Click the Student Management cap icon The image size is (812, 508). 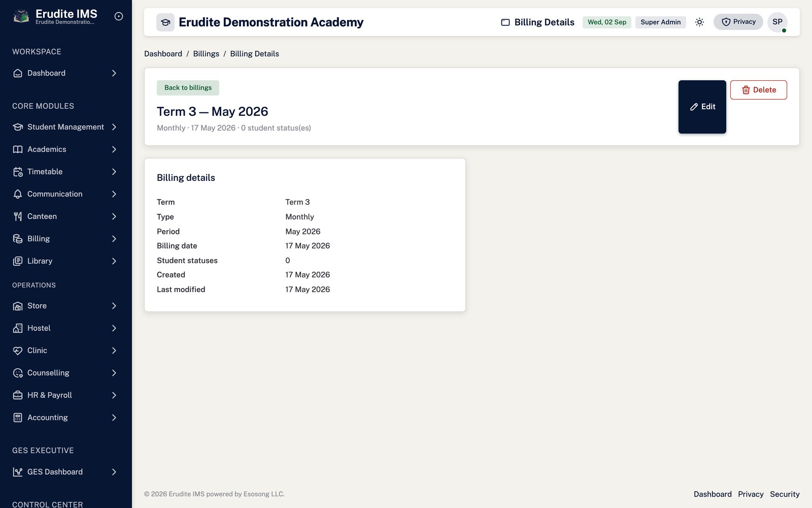pyautogui.click(x=18, y=127)
